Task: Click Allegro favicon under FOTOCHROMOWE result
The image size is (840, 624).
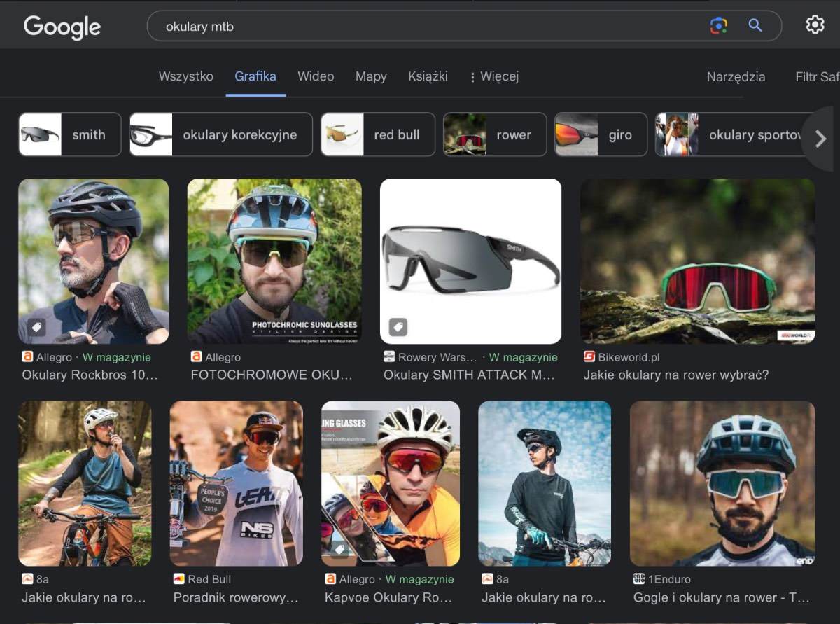Action: tap(197, 357)
